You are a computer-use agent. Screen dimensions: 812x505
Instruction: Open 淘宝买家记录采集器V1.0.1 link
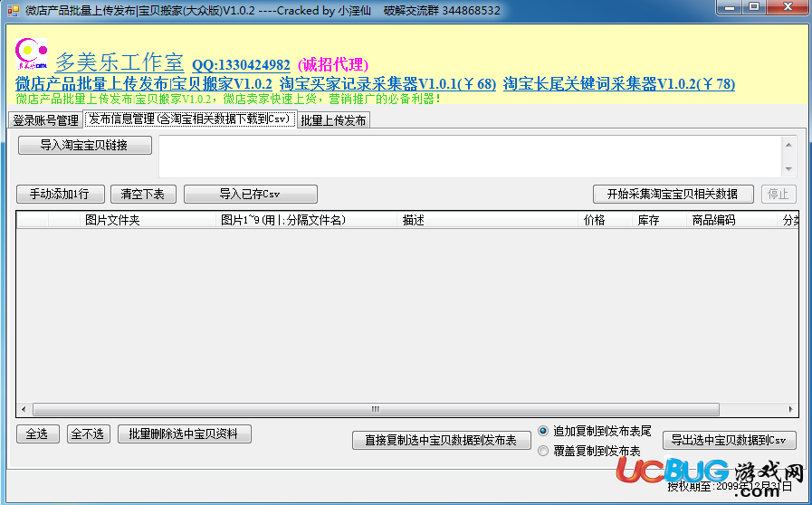coord(387,84)
